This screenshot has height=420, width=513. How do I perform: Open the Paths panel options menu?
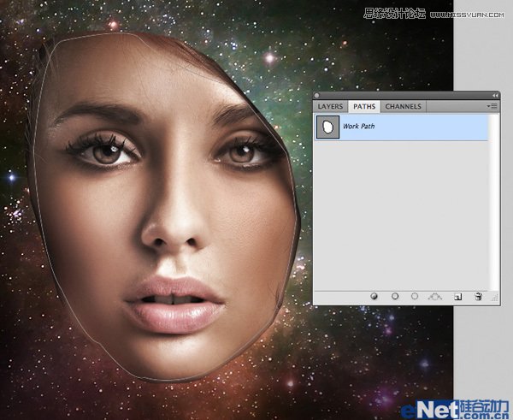(492, 106)
